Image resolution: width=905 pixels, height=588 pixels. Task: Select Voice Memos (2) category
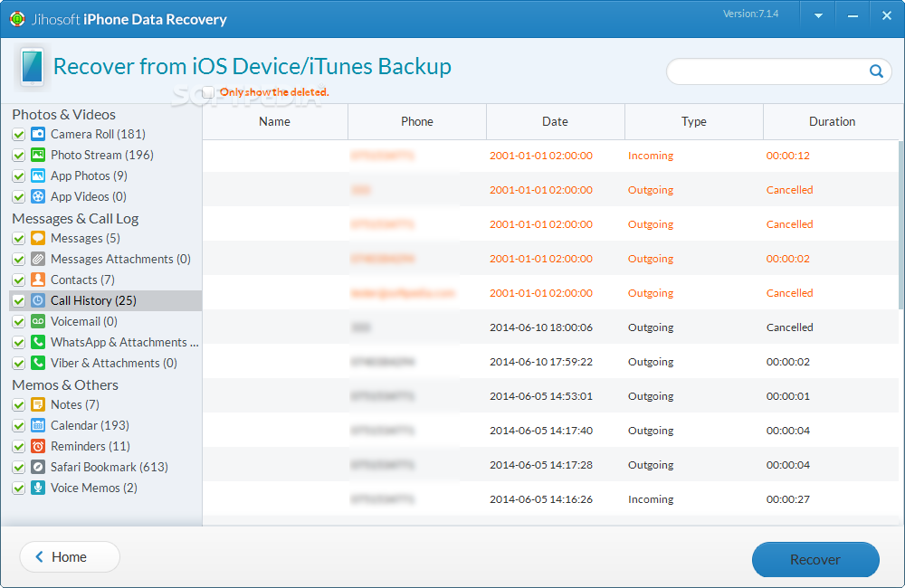click(94, 488)
